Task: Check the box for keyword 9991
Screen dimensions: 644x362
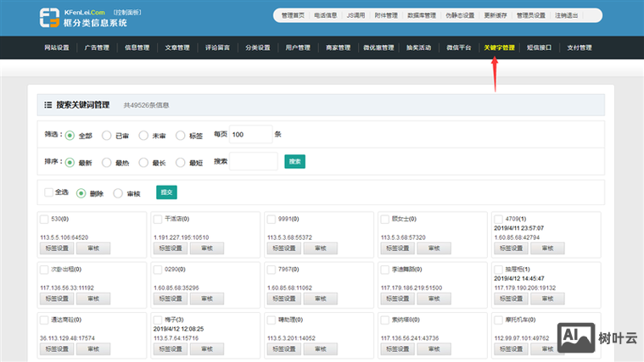Action: pyautogui.click(x=271, y=220)
